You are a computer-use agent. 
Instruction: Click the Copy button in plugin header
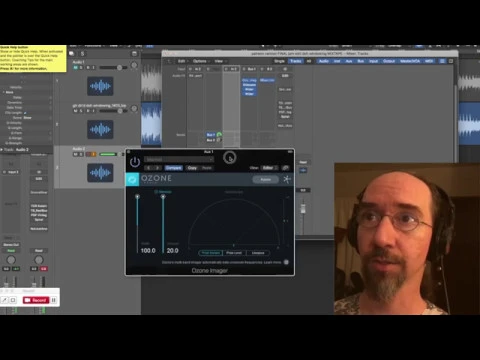pyautogui.click(x=192, y=168)
